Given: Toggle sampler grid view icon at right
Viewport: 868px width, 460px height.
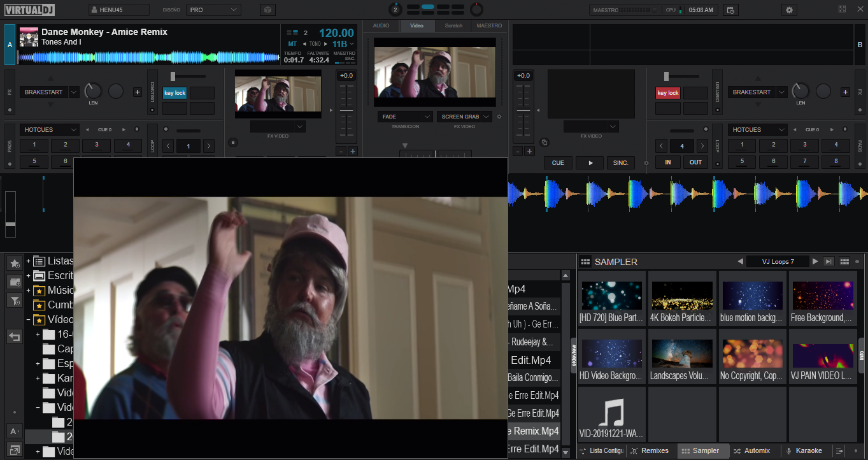Looking at the screenshot, I should point(845,261).
